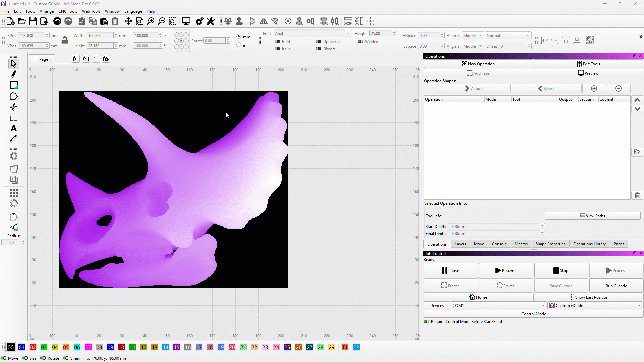
Task: Click the Rotate input field
Action: coord(215,41)
